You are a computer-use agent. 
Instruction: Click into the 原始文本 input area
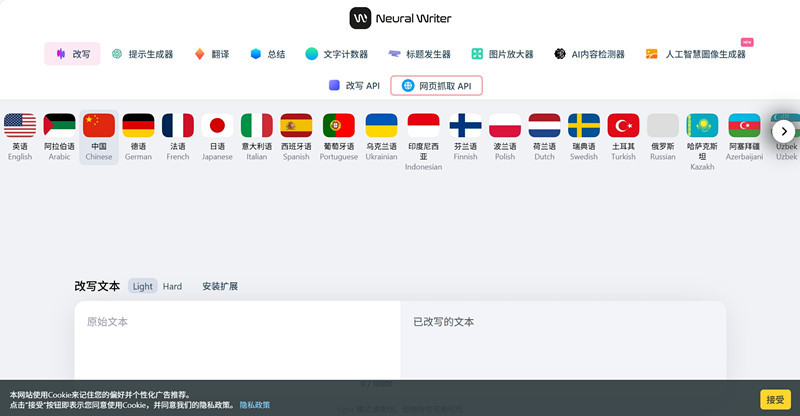click(237, 340)
